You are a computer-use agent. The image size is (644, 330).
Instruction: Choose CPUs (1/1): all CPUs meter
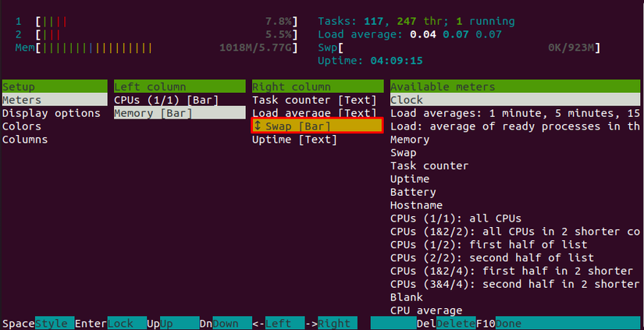coord(456,218)
